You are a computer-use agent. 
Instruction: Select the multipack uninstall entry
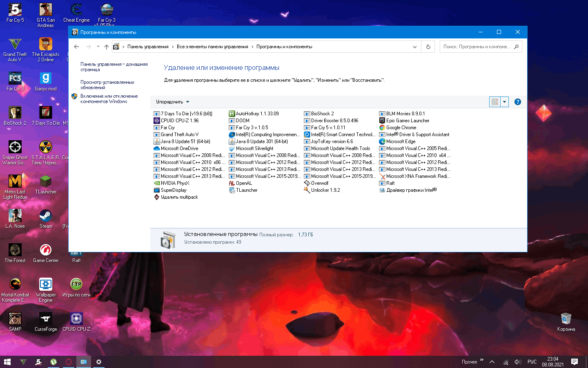pyautogui.click(x=176, y=197)
